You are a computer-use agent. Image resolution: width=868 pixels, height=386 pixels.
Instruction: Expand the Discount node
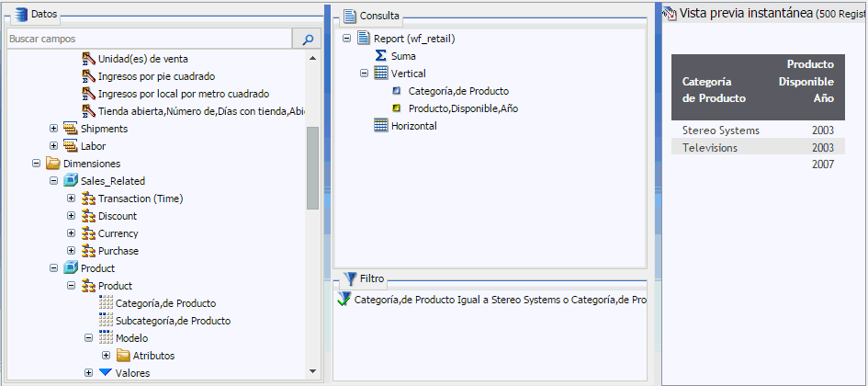pyautogui.click(x=71, y=216)
